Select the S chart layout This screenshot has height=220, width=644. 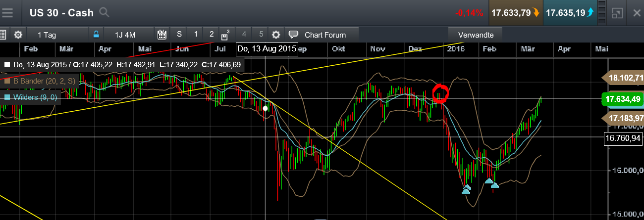coord(179,35)
